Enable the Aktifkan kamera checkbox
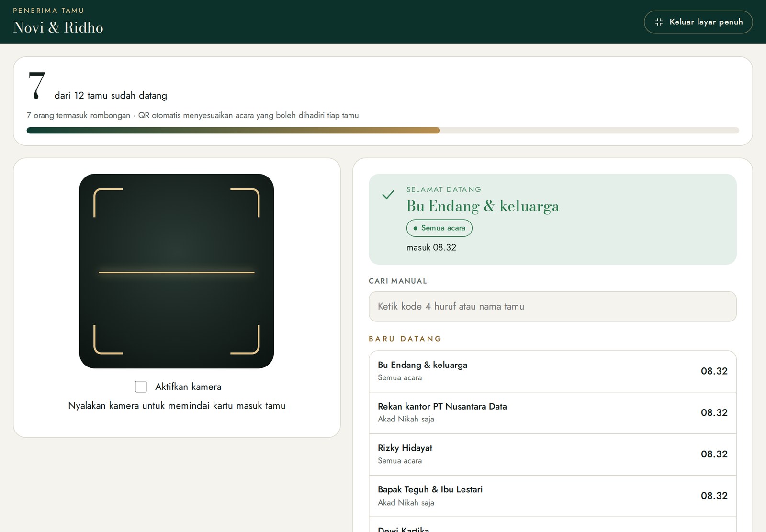This screenshot has width=766, height=532. coord(141,387)
